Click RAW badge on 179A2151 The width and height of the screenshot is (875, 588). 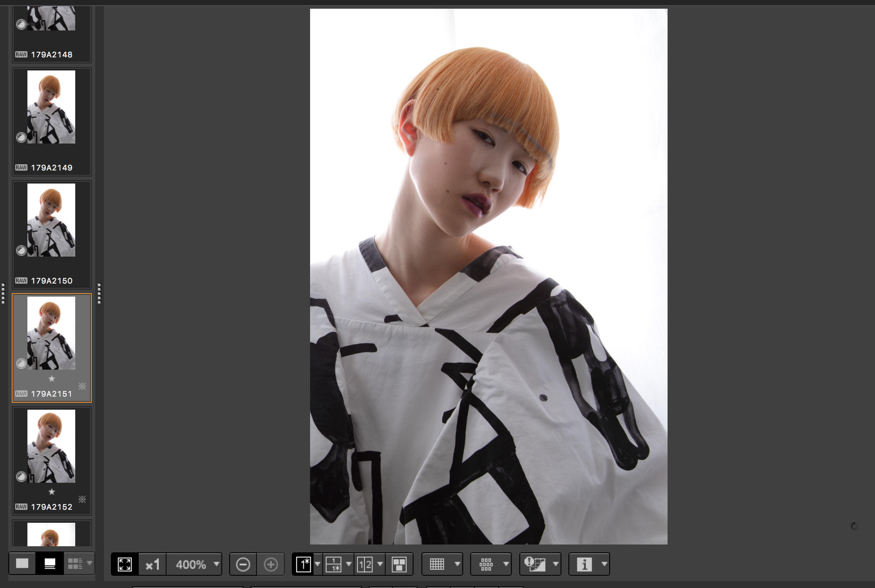[21, 394]
